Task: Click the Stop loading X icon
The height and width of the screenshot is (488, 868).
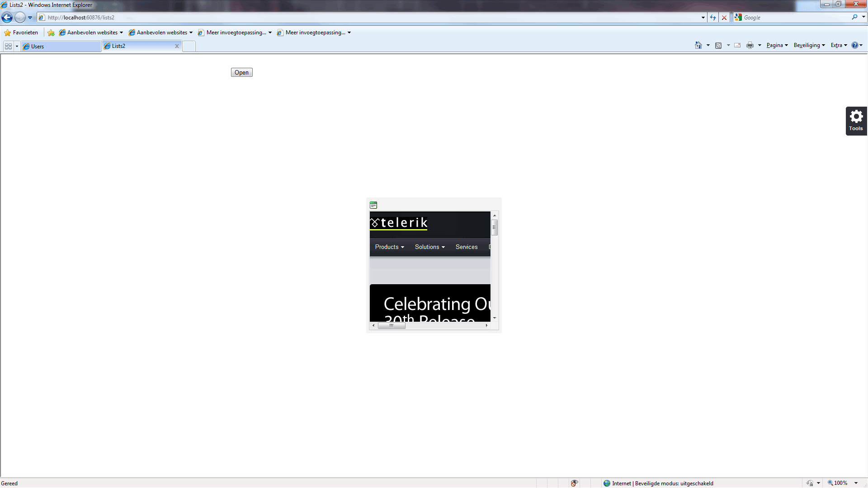Action: (724, 18)
